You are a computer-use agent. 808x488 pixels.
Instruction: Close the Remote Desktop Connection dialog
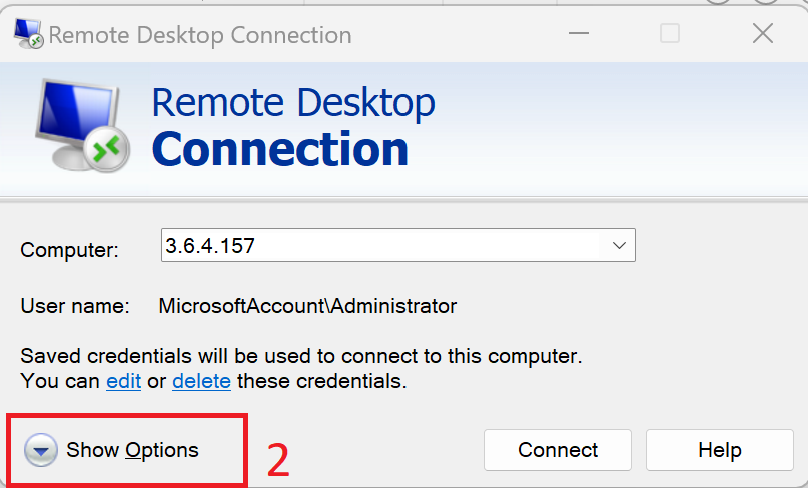pyautogui.click(x=763, y=33)
